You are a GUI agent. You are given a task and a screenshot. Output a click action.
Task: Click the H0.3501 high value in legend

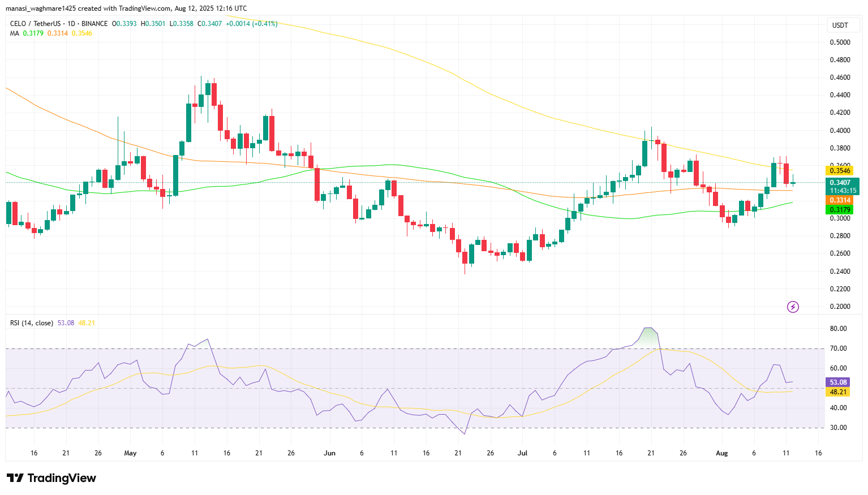click(x=153, y=24)
